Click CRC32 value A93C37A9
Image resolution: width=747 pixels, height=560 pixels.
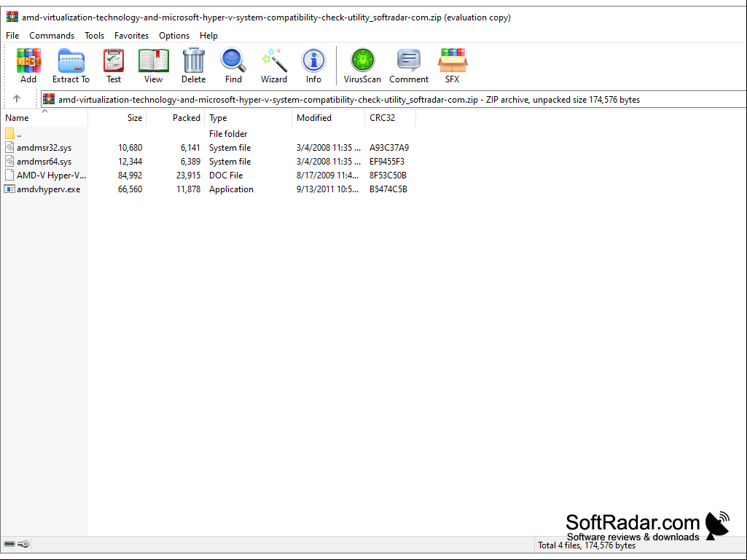coord(389,148)
